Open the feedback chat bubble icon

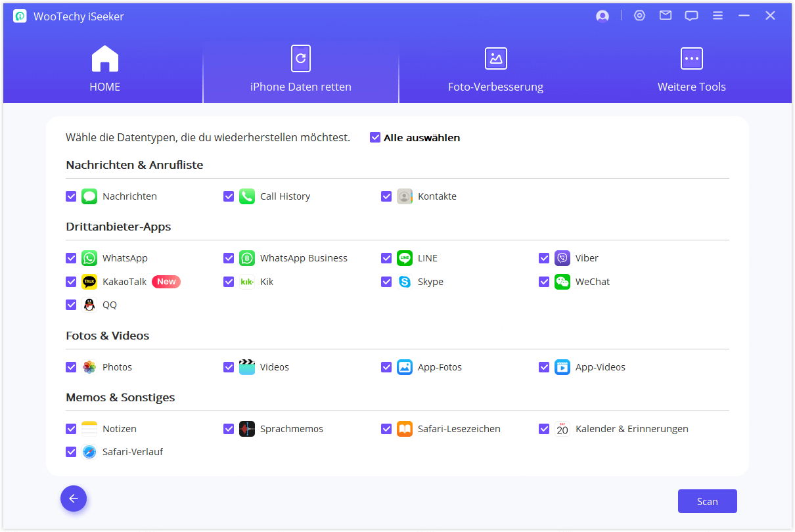click(x=691, y=15)
